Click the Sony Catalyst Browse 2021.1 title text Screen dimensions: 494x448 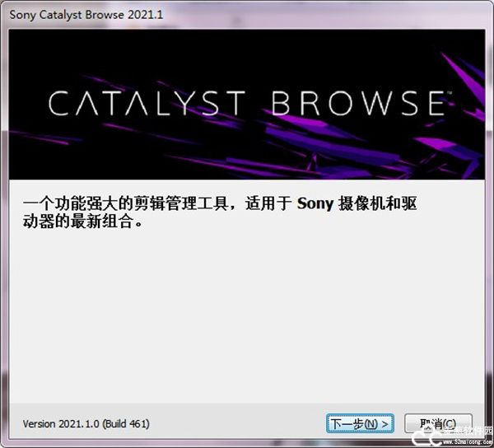[x=86, y=15]
